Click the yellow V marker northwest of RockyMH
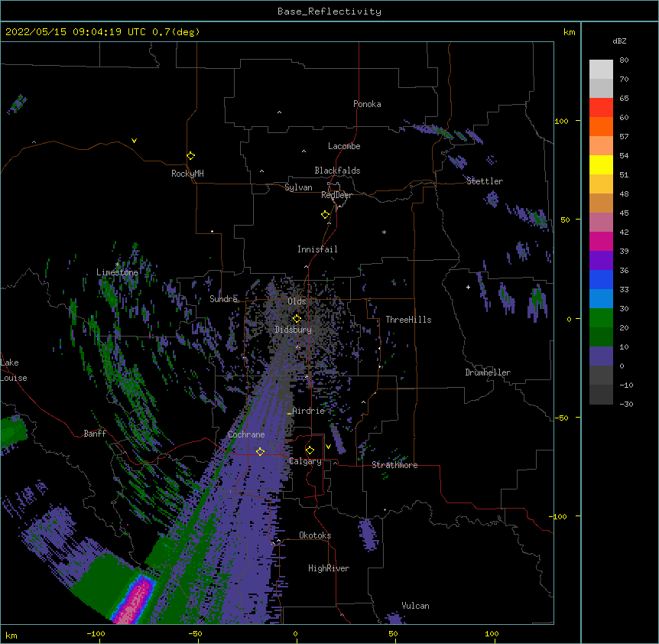This screenshot has width=659, height=644. coord(134,141)
